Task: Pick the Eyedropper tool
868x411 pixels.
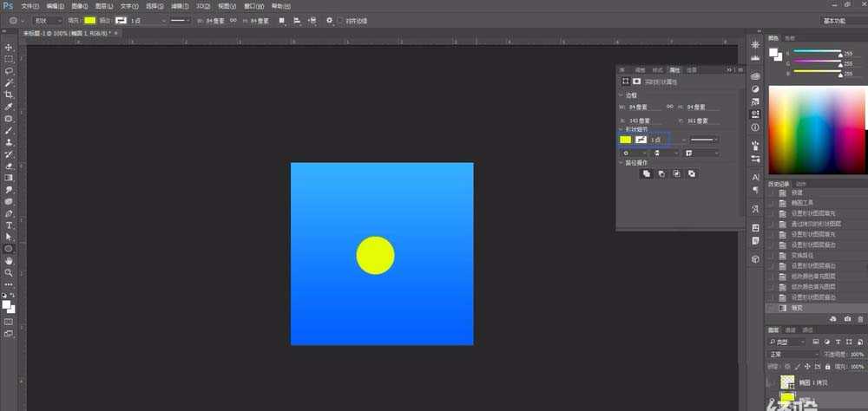Action: [9, 107]
